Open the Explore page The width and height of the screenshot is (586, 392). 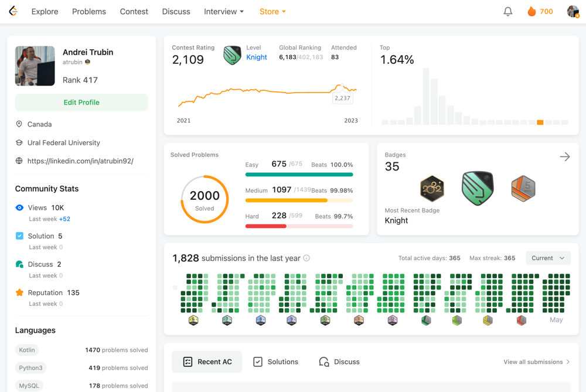[45, 12]
